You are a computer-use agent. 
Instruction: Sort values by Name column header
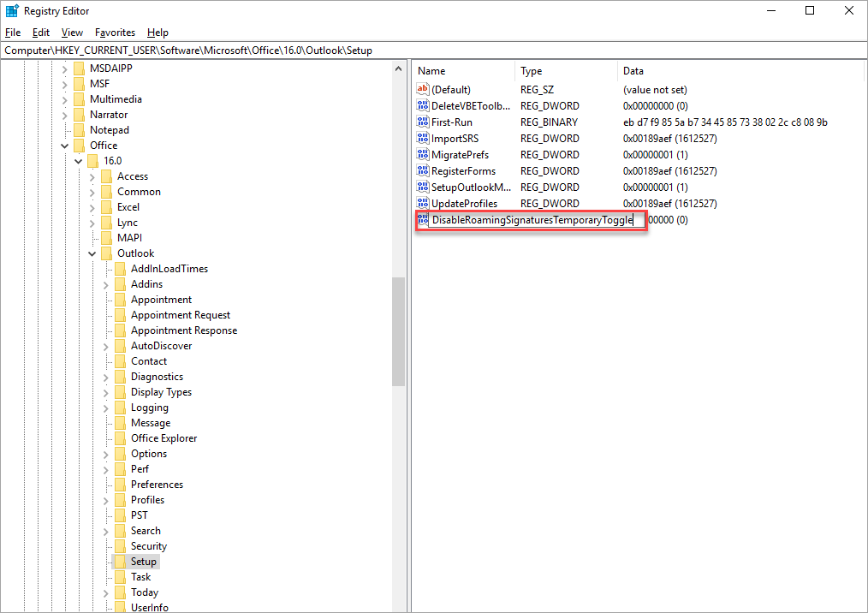[x=462, y=71]
